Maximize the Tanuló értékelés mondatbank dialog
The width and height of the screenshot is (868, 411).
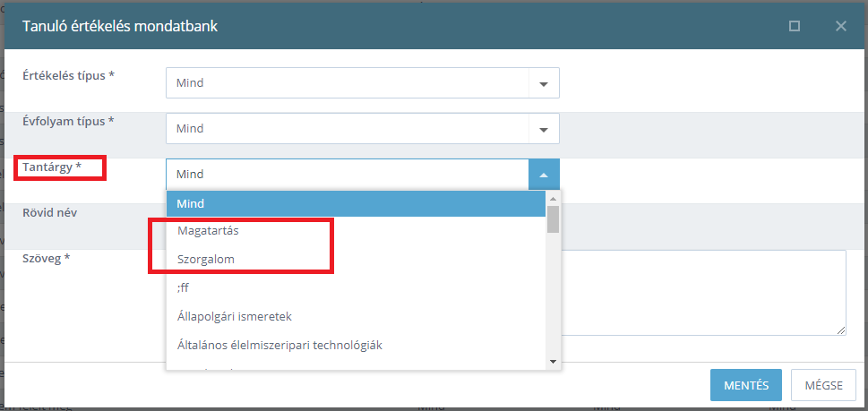[x=795, y=26]
